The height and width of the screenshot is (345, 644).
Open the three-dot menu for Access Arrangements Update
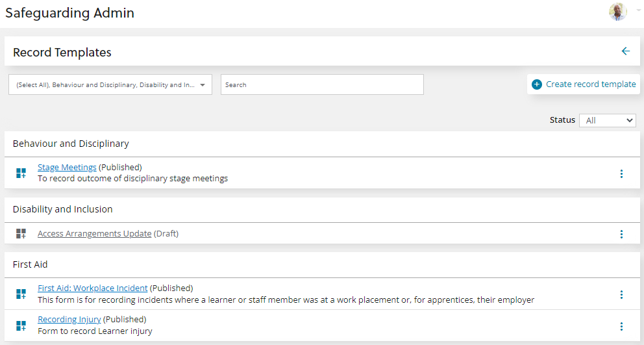coord(621,234)
